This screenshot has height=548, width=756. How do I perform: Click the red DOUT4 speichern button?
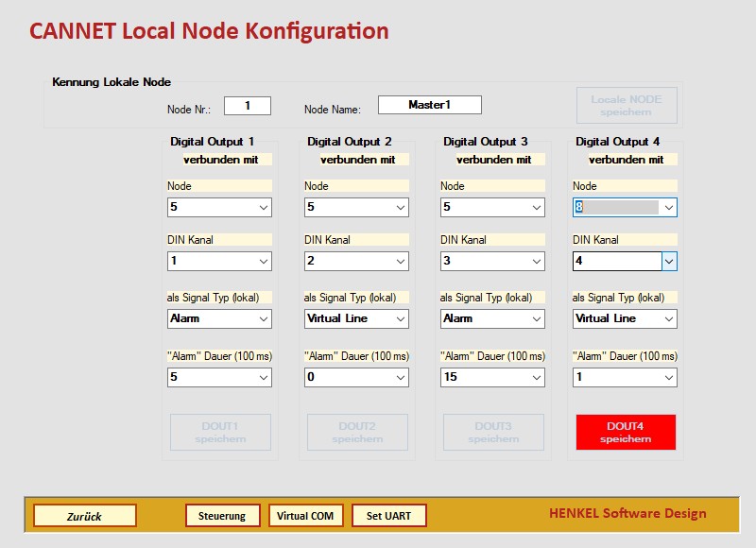pos(625,432)
